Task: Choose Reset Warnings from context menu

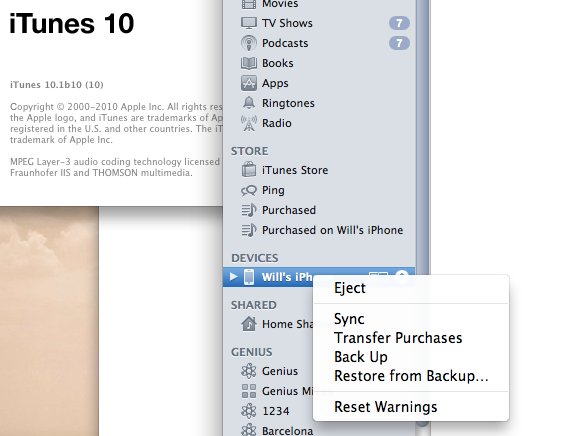Action: pyautogui.click(x=386, y=407)
